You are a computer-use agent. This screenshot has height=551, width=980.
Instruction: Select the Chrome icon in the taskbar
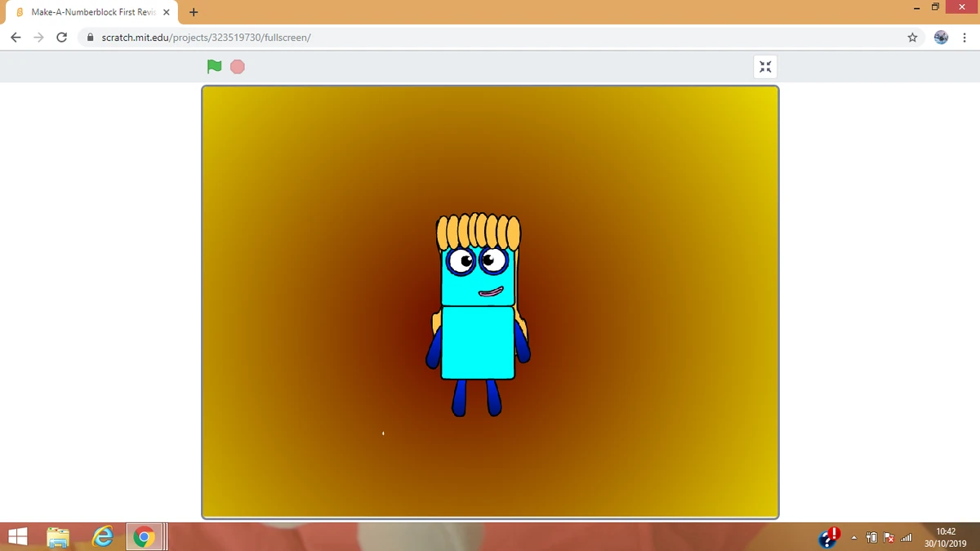144,537
